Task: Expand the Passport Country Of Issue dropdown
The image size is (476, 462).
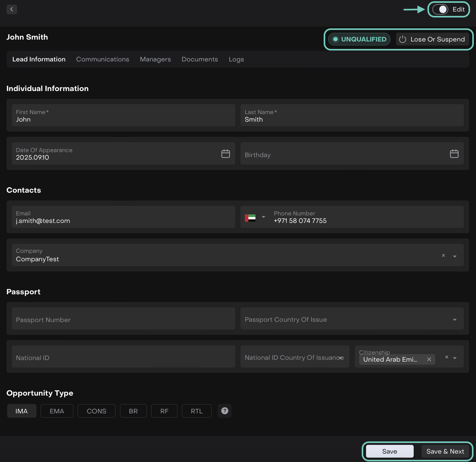Action: [x=455, y=320]
